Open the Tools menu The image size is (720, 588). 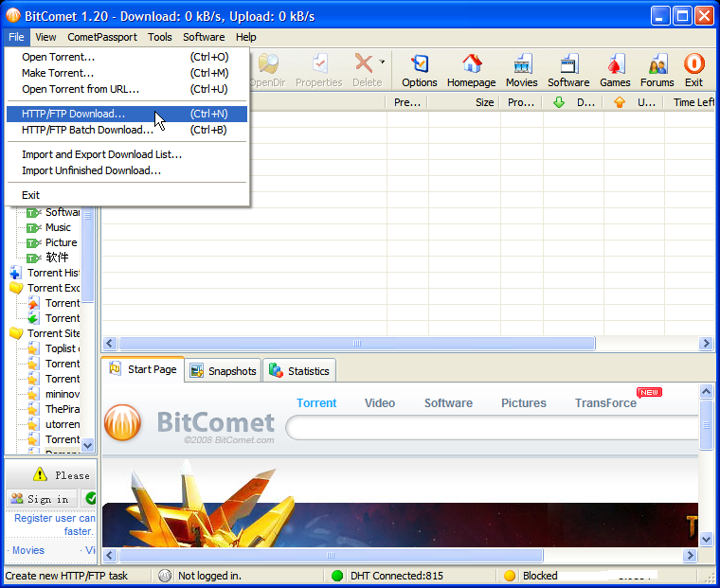point(160,37)
